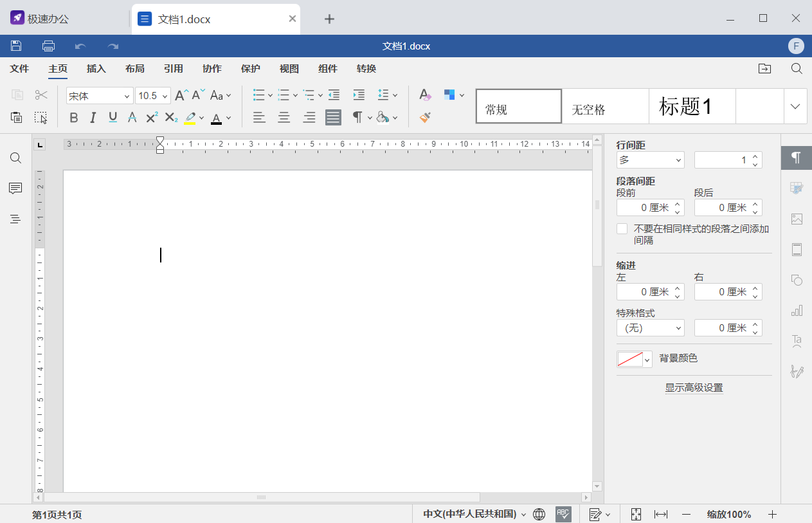
Task: Increase spacing before paragraph 段前
Action: point(677,204)
